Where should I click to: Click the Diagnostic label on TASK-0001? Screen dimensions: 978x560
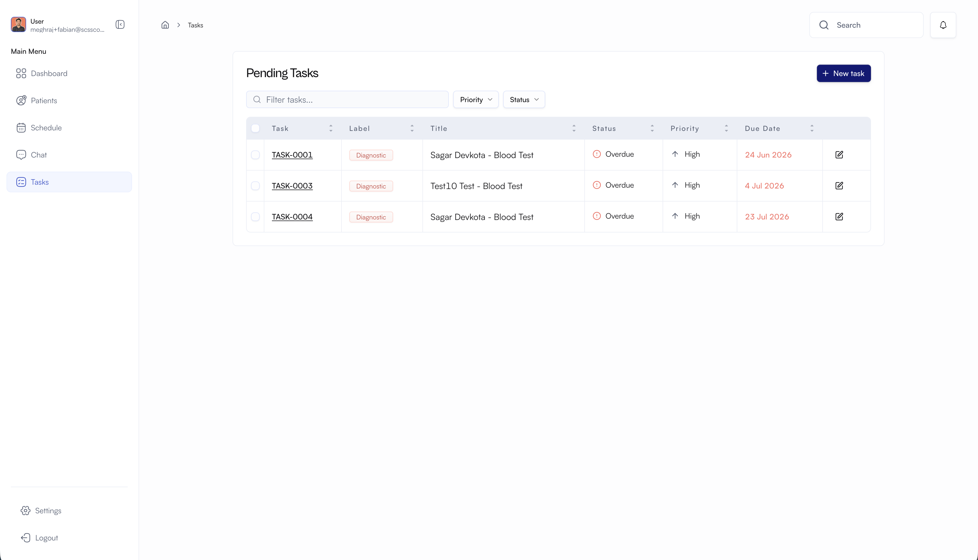point(371,155)
